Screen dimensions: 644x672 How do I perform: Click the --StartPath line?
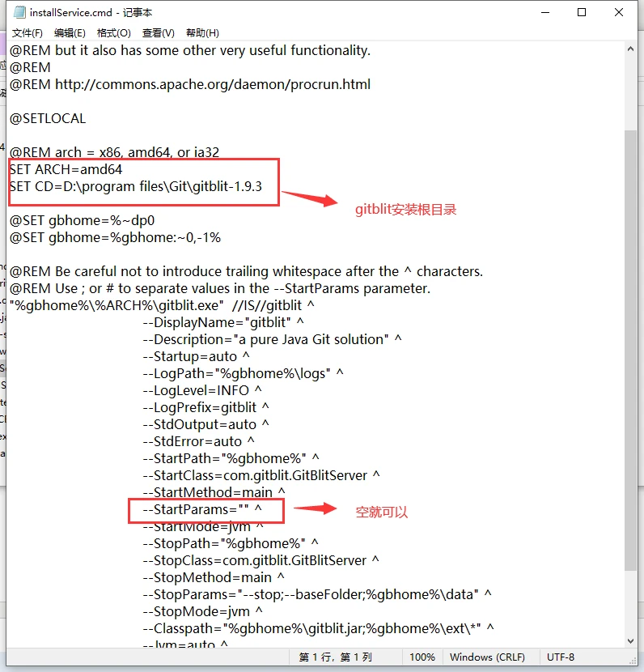tap(231, 458)
